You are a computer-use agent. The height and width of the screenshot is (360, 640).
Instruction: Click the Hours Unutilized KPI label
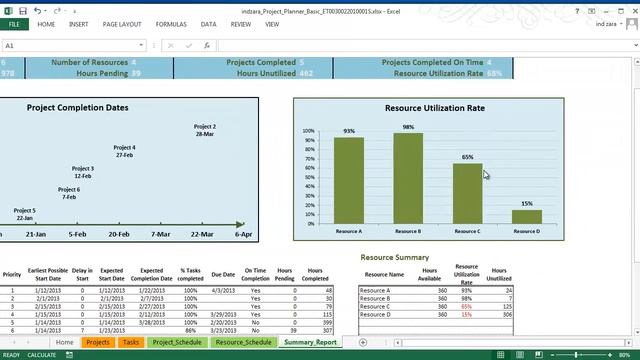tap(266, 73)
